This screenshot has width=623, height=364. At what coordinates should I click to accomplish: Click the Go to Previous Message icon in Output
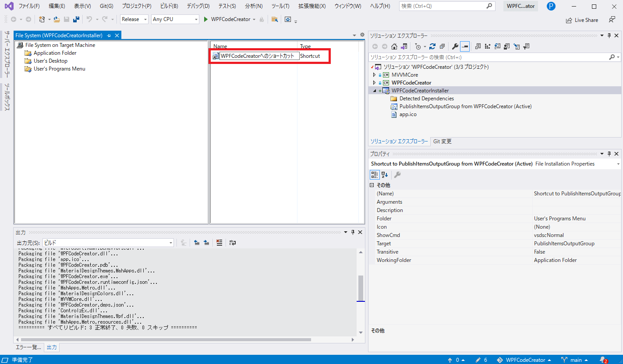click(x=197, y=243)
